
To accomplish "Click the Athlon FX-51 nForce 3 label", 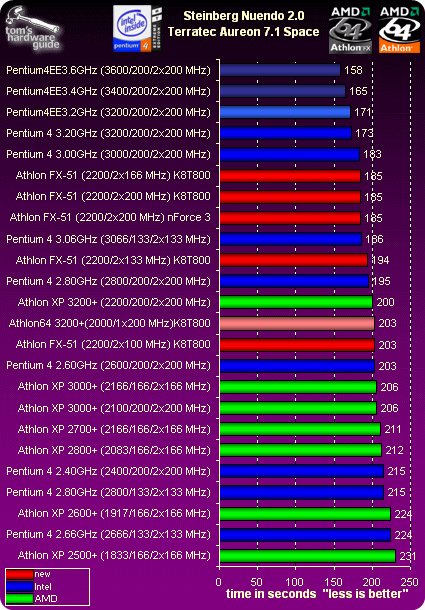I will tap(110, 217).
